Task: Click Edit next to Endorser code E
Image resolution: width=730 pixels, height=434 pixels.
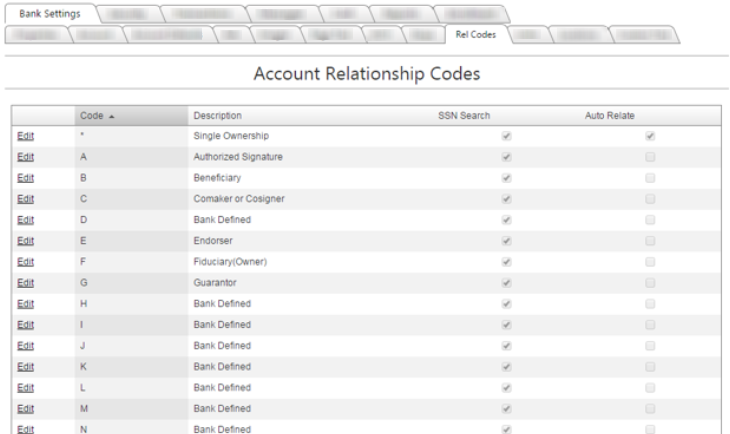Action: (25, 241)
